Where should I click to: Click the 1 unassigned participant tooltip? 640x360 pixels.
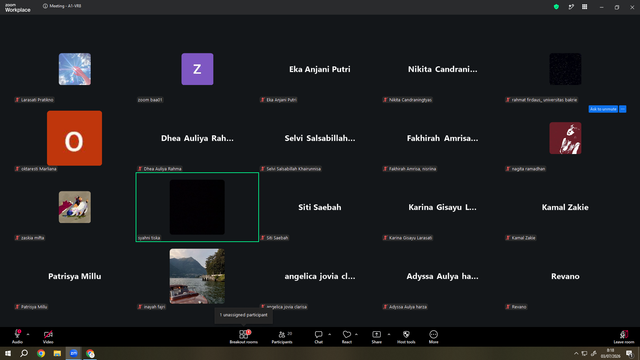[x=243, y=315]
